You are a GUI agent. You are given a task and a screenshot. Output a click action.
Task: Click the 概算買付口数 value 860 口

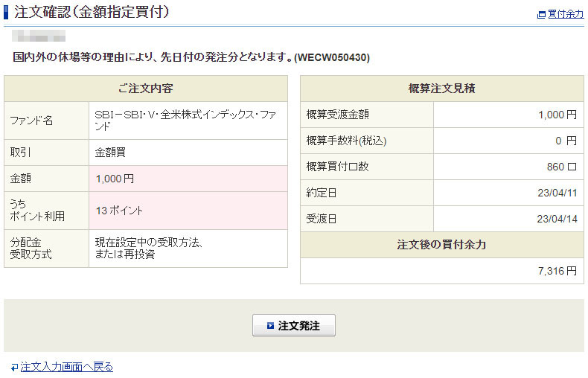click(561, 167)
